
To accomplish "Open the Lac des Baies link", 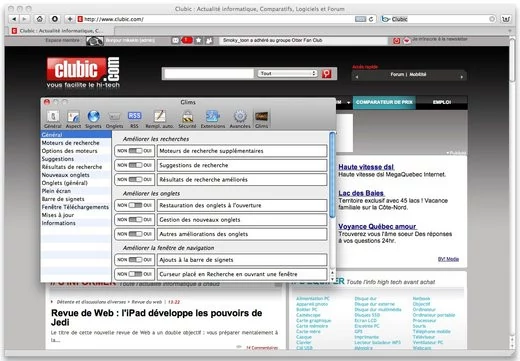I will click(361, 193).
